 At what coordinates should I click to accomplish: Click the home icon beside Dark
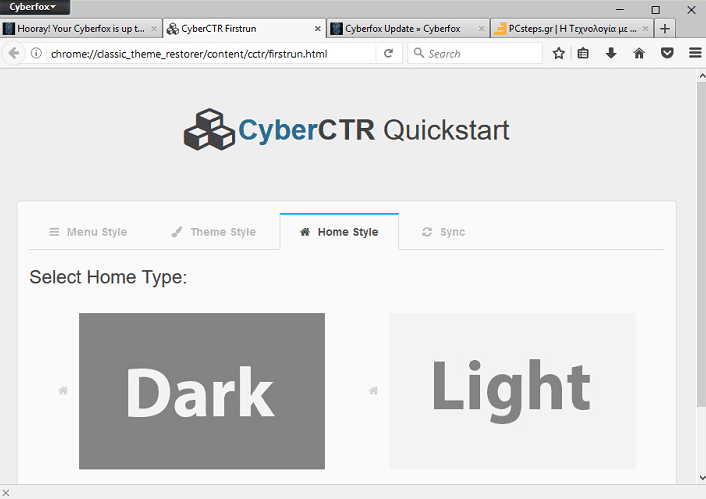[63, 390]
